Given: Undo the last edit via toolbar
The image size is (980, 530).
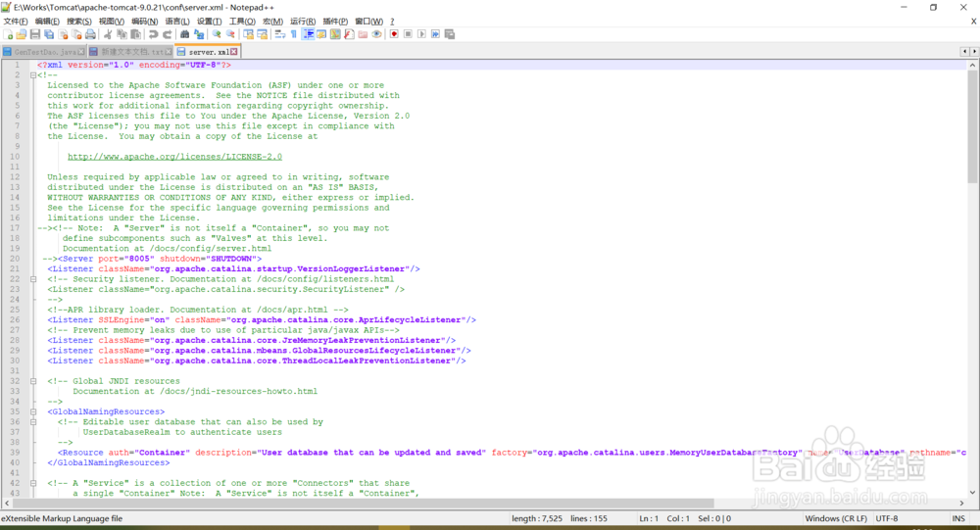Looking at the screenshot, I should [153, 34].
